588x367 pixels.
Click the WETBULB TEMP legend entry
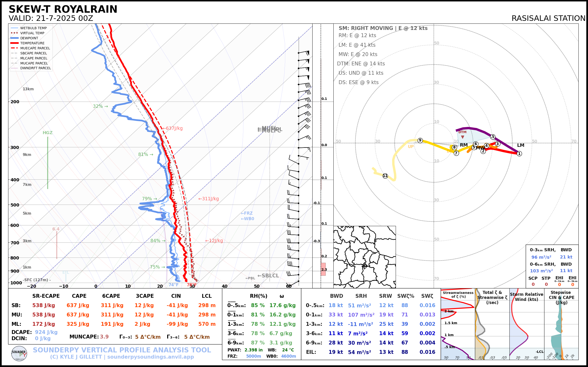click(x=33, y=28)
